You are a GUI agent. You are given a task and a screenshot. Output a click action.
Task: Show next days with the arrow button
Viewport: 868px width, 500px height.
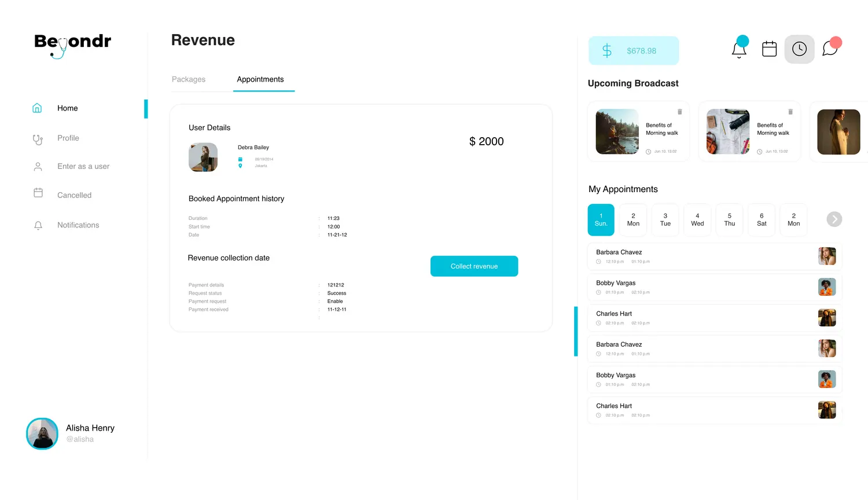click(834, 219)
